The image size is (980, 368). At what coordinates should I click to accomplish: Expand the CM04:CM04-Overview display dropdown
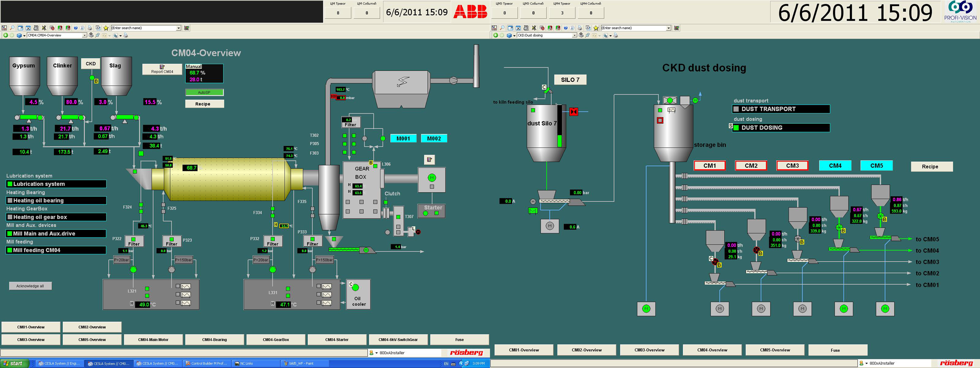84,36
